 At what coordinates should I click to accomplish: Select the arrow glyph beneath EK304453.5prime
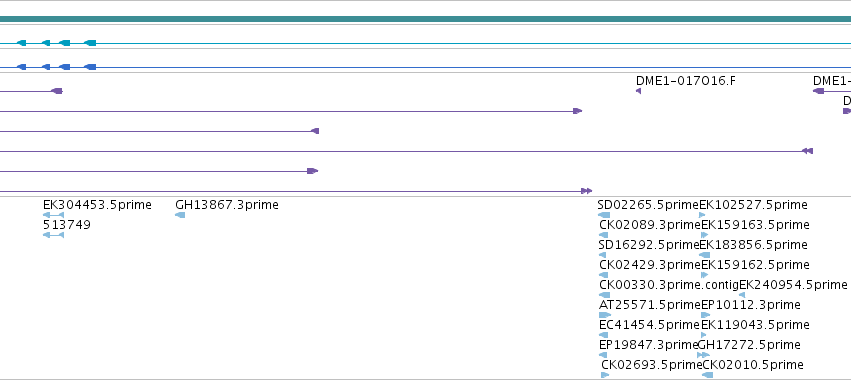click(53, 215)
